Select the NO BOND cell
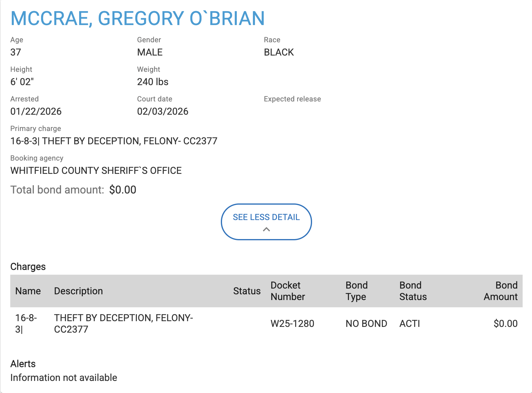 click(366, 324)
